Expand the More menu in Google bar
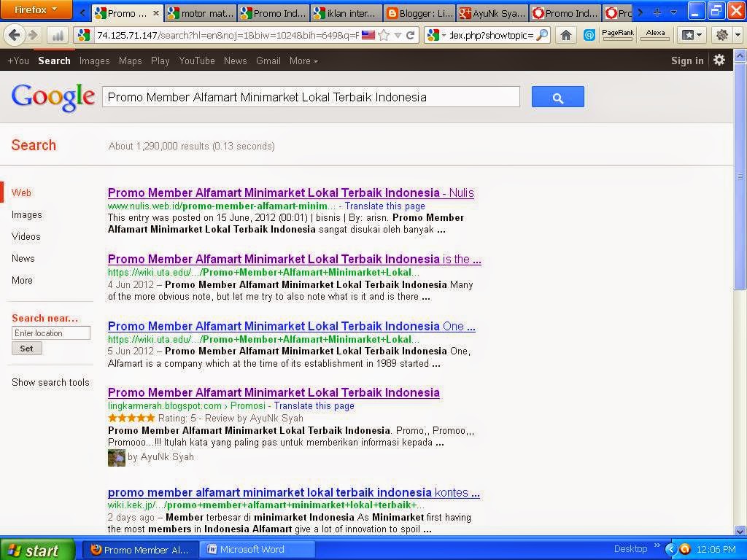Image resolution: width=747 pixels, height=560 pixels. point(303,61)
